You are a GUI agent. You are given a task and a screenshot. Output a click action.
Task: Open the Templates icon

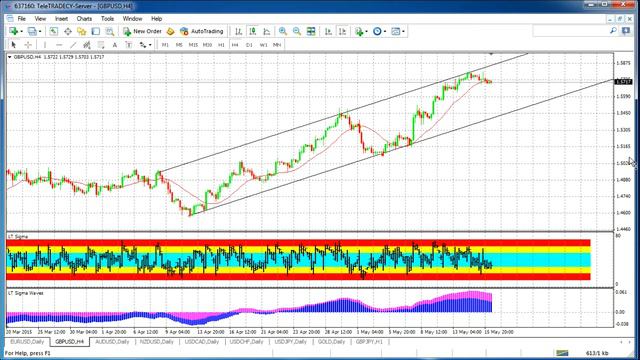[396, 31]
